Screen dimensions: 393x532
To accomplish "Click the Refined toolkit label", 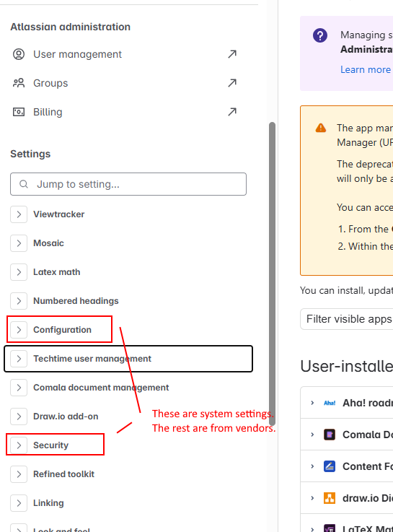I will [x=63, y=474].
